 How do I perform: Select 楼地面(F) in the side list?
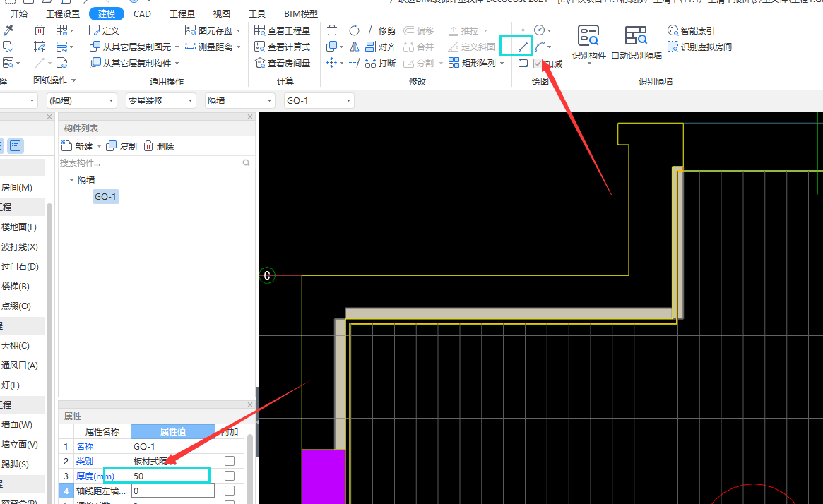pos(19,227)
